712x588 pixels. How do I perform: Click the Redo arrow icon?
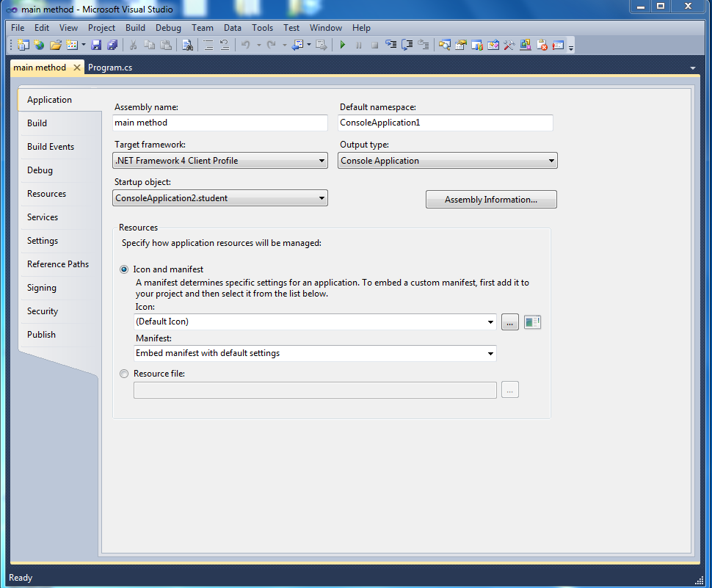tap(272, 45)
